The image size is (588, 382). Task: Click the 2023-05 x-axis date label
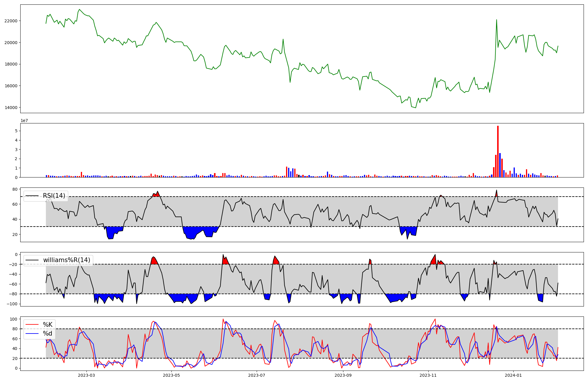pos(171,375)
